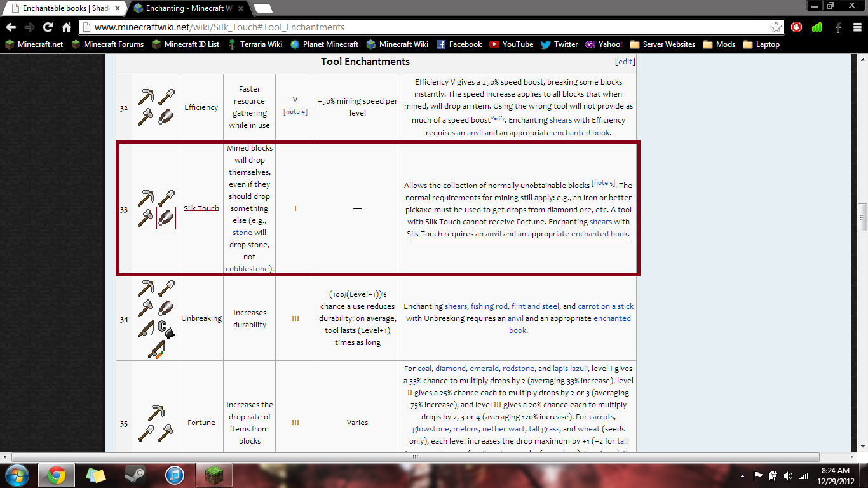Click the carrot on a stick icon
Image resolution: width=868 pixels, height=488 pixels.
tap(156, 349)
